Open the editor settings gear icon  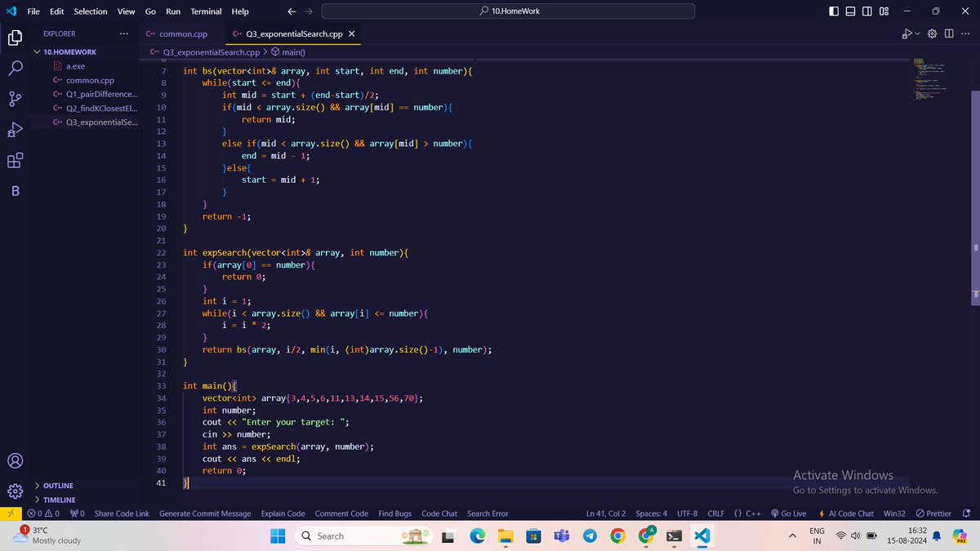coord(933,33)
